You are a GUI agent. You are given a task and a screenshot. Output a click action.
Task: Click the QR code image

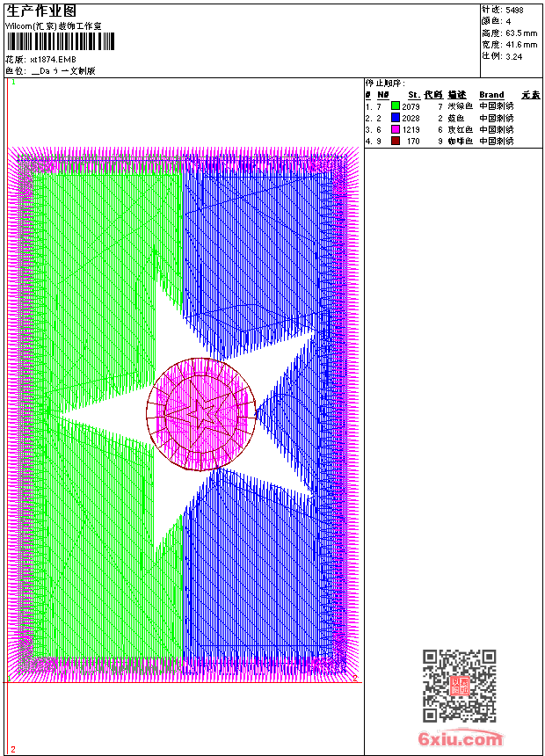(460, 686)
